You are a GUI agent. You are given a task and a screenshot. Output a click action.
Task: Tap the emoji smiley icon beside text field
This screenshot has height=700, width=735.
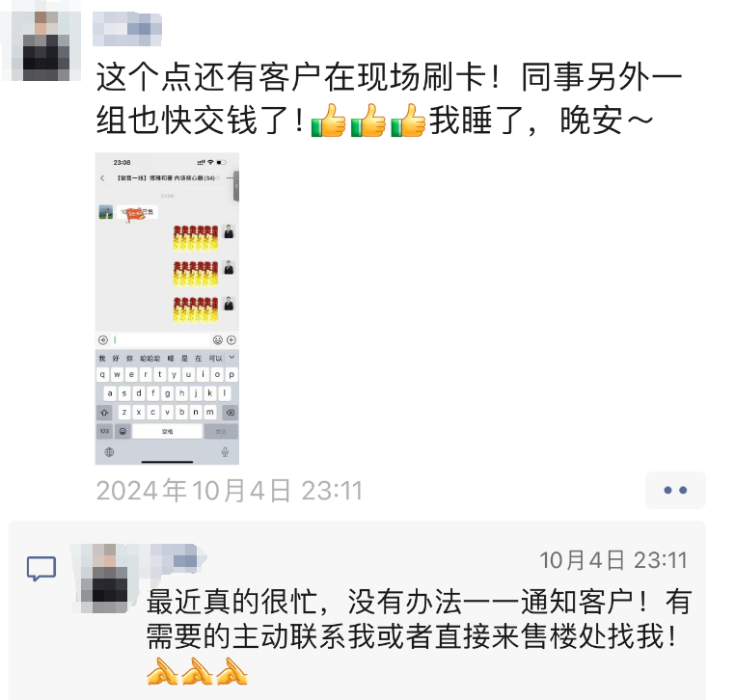[x=218, y=340]
